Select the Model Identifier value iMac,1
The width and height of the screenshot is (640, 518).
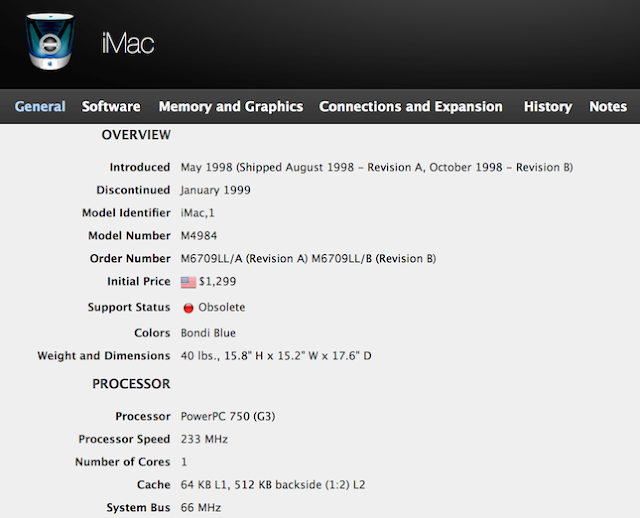tap(198, 213)
